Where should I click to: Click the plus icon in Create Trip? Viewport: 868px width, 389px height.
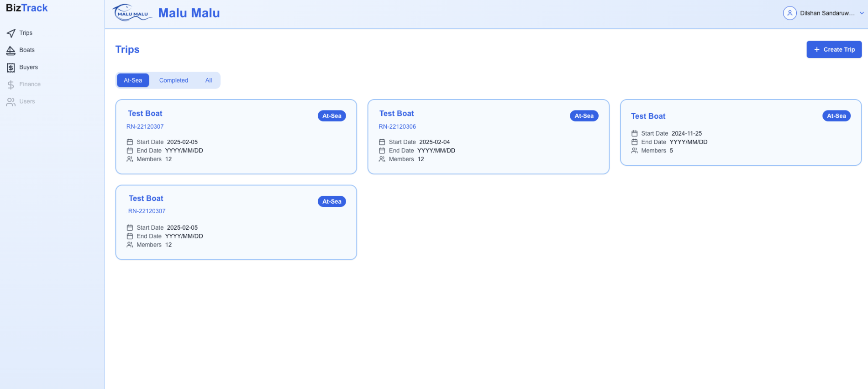[x=817, y=50]
